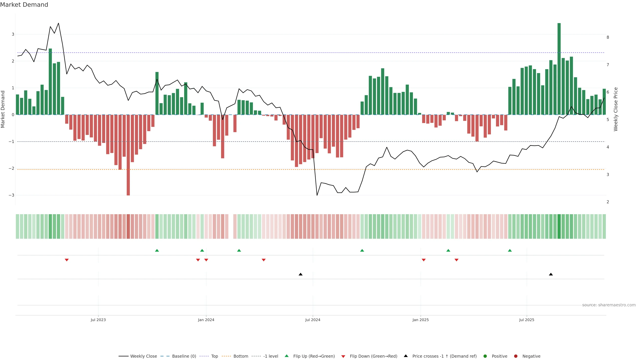Click the leftmost red flip-down triangle marker
This screenshot has height=362, width=644.
[67, 260]
